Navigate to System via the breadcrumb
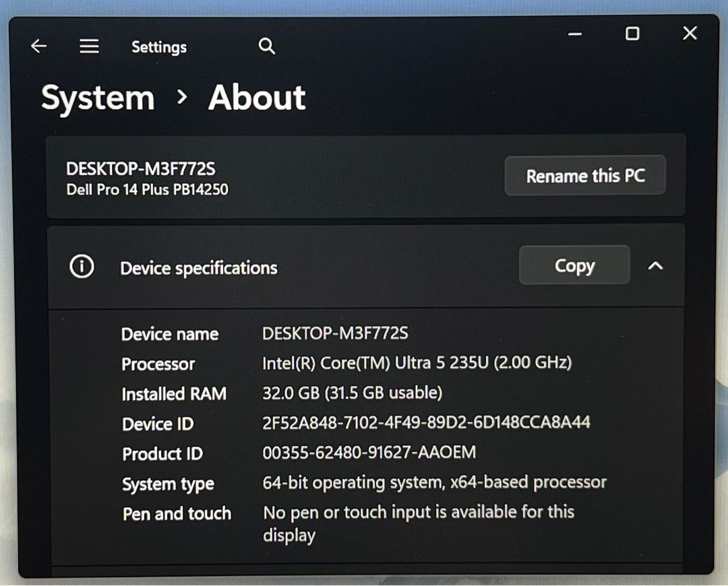The width and height of the screenshot is (728, 586). click(98, 98)
